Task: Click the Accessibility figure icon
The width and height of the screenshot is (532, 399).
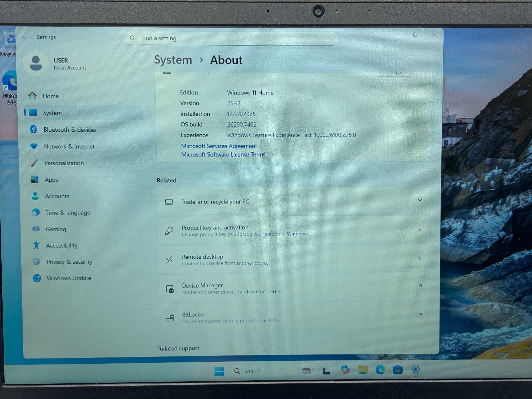Action: (x=36, y=245)
